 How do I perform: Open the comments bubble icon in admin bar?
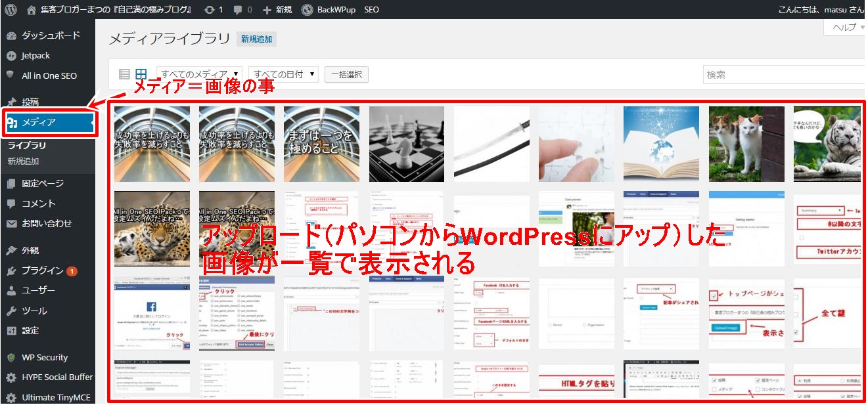tap(239, 11)
